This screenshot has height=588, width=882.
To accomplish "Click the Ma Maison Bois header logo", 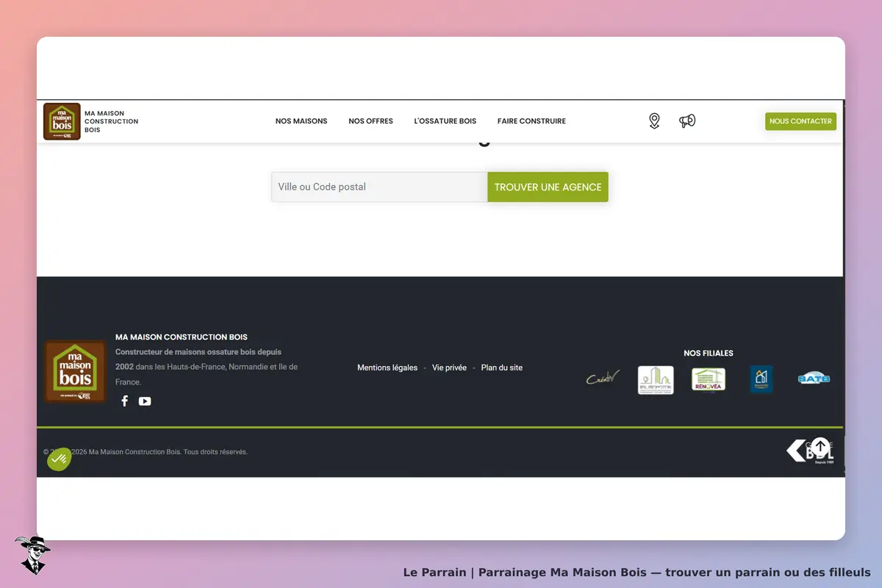I will point(62,121).
